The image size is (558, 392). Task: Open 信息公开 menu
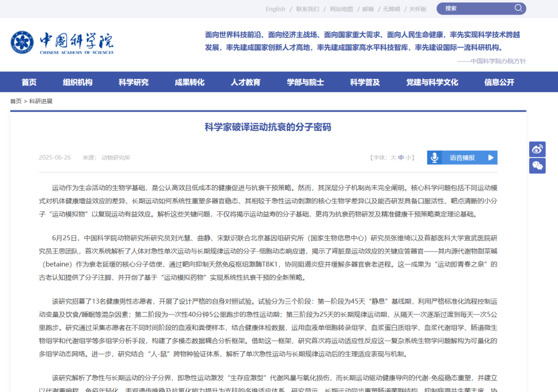tap(499, 82)
